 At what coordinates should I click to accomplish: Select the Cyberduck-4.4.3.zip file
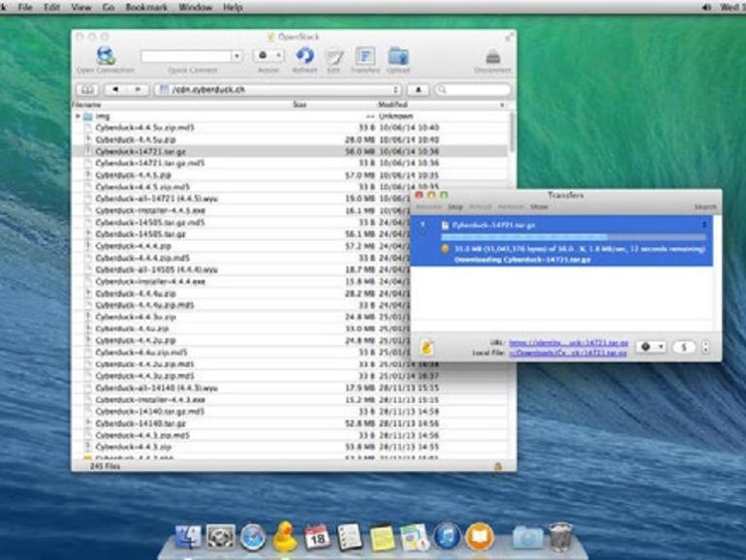coord(134,447)
